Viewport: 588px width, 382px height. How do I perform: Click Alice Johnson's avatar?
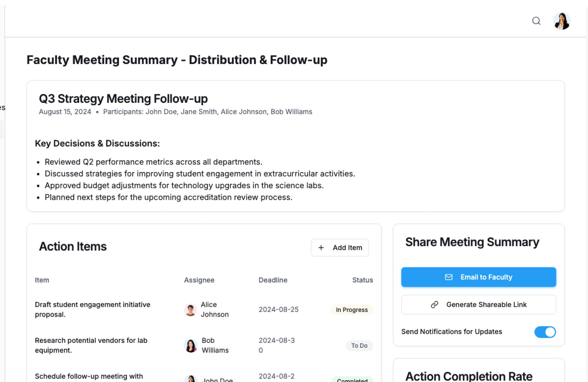(190, 310)
